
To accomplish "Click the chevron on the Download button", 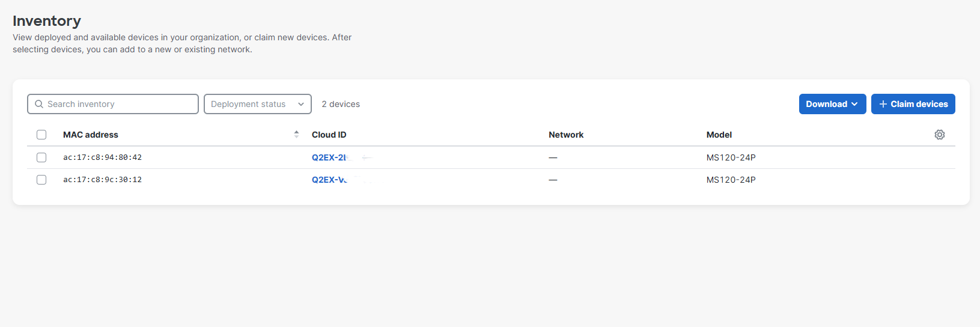I will [854, 104].
